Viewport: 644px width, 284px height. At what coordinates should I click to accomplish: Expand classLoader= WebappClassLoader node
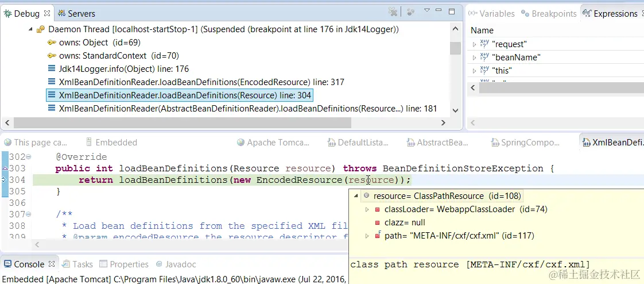[367, 209]
